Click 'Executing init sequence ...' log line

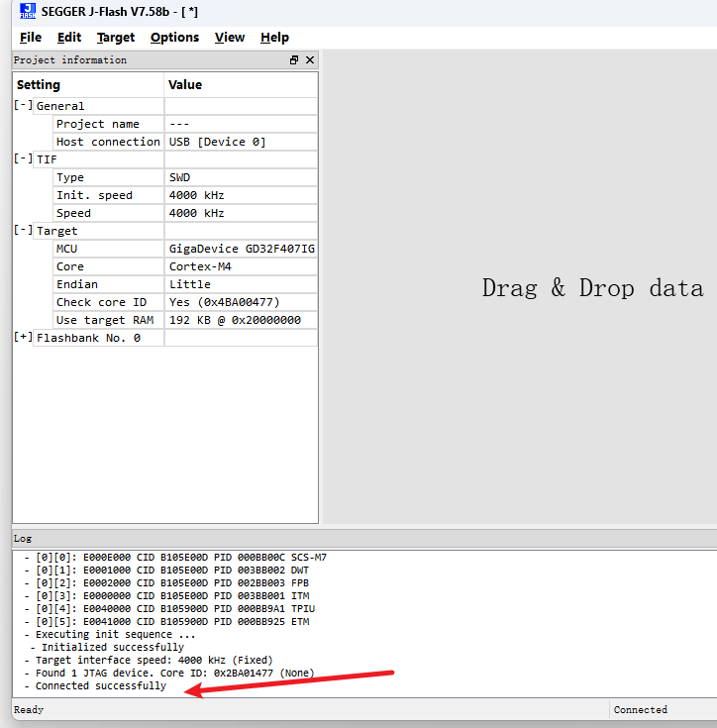point(110,634)
